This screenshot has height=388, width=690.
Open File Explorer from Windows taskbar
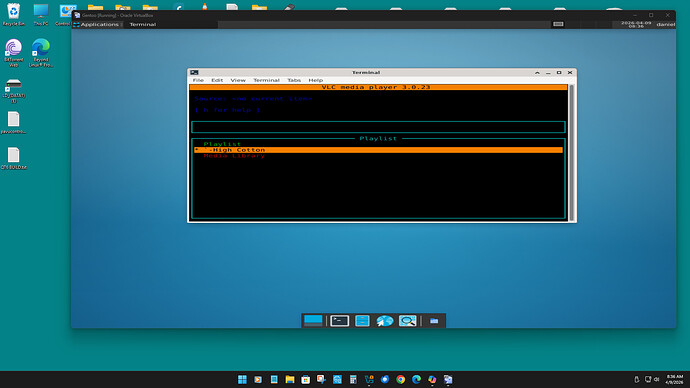pos(290,379)
